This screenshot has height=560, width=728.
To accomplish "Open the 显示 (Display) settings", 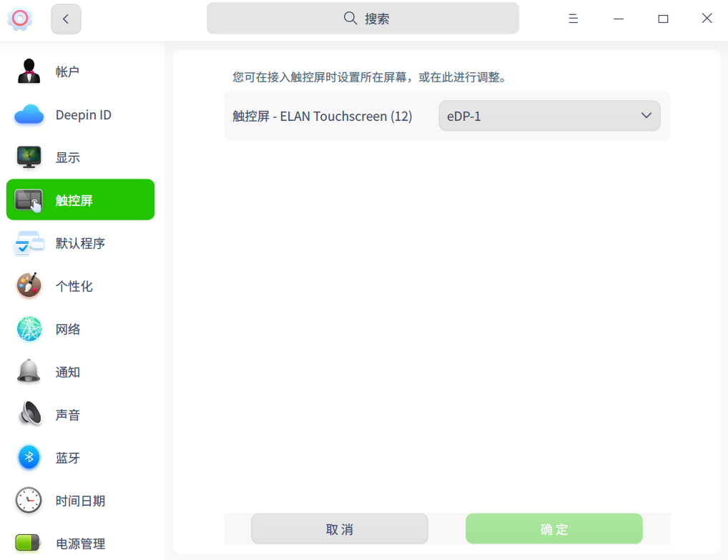I will pyautogui.click(x=68, y=157).
